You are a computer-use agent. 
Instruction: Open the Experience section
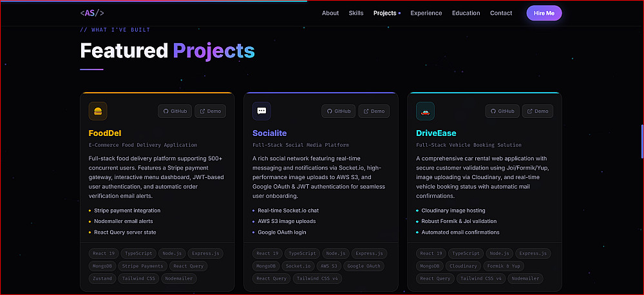point(426,13)
